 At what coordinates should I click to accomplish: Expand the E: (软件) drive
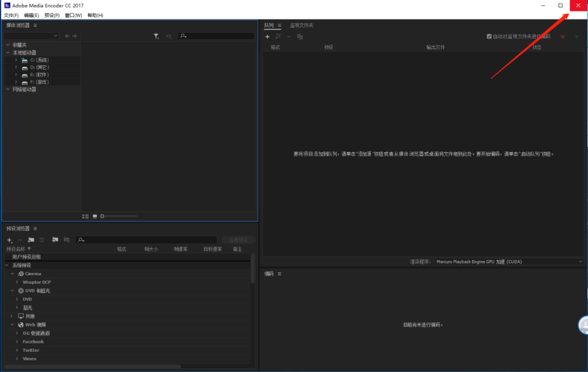pyautogui.click(x=16, y=75)
